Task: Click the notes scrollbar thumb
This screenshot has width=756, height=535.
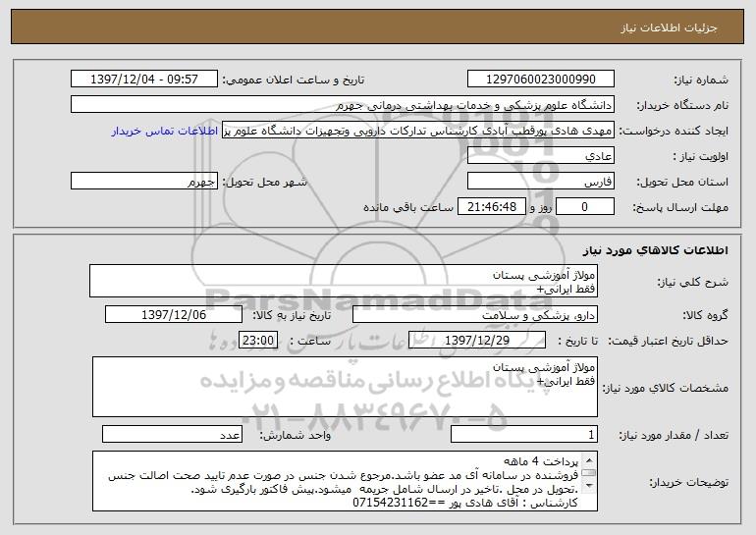Action: (589, 473)
